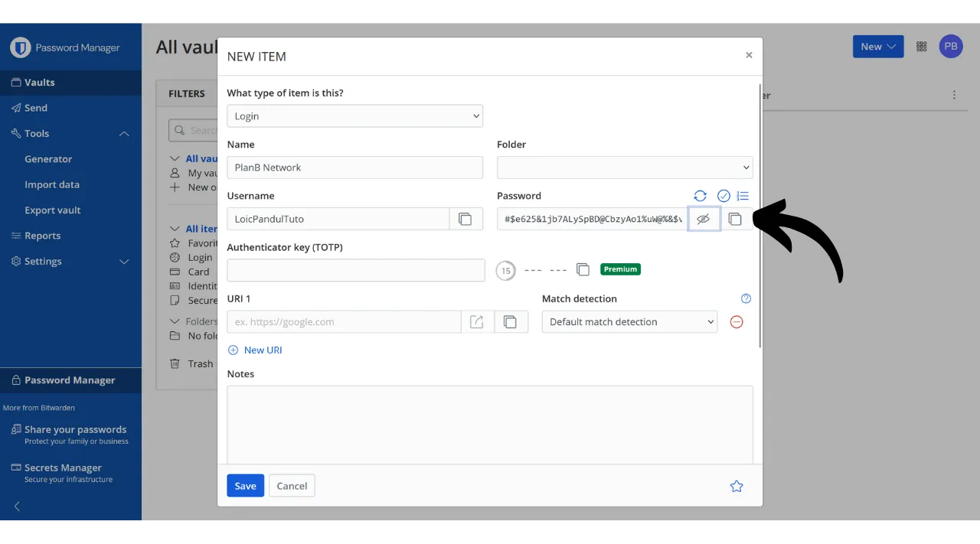
Task: Toggle password visibility eye icon
Action: [x=704, y=219]
